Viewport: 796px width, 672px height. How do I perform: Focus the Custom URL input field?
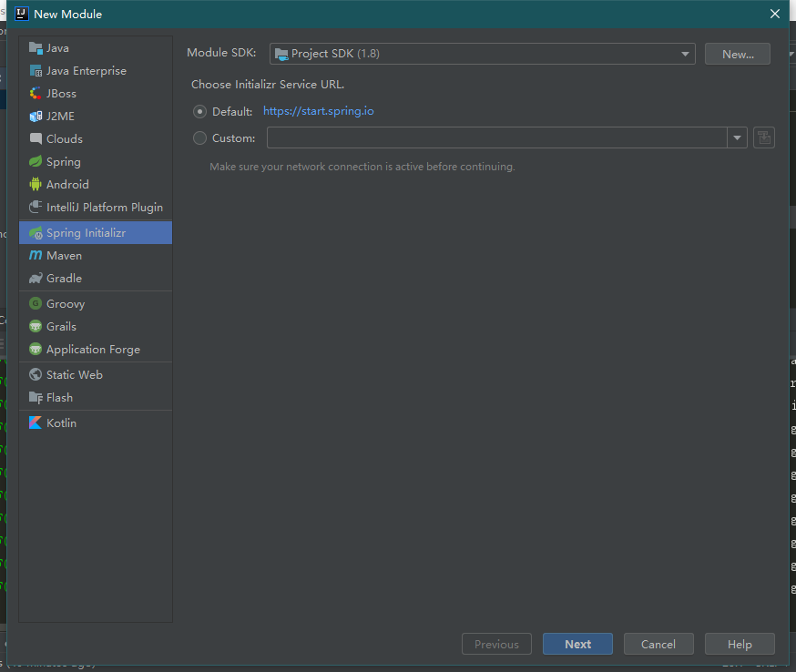click(497, 137)
